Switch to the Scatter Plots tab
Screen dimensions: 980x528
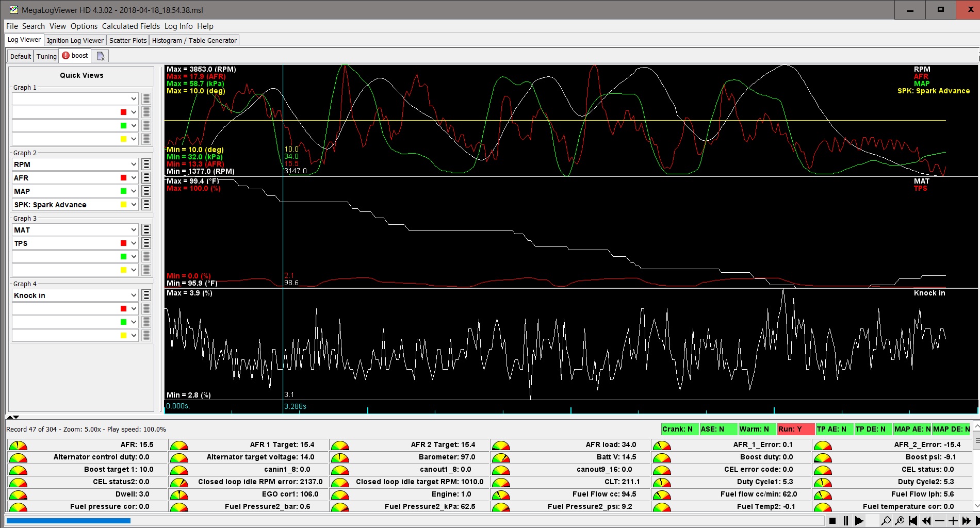(128, 40)
